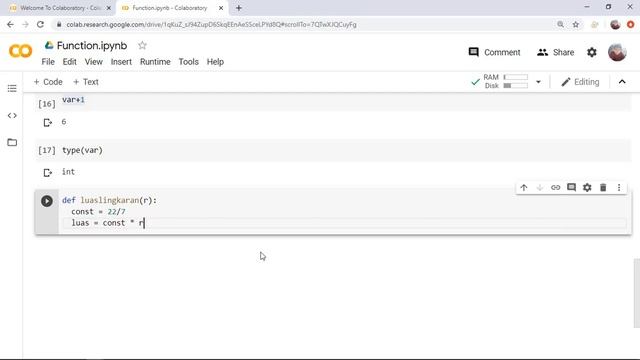Delete the cell with trash icon

click(x=603, y=188)
